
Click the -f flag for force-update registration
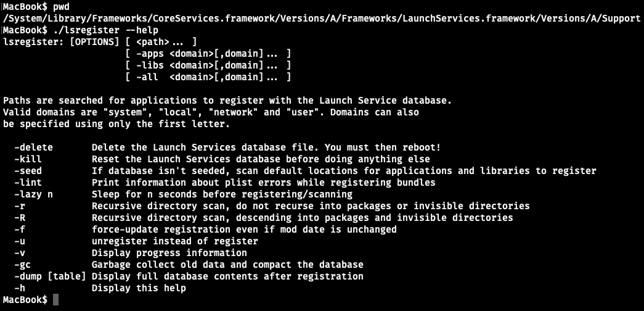(18, 230)
